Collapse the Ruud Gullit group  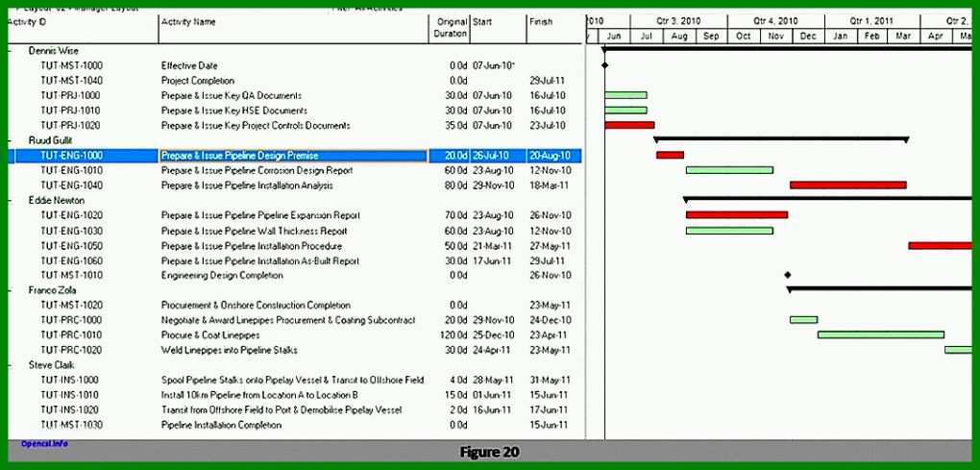tap(10, 140)
